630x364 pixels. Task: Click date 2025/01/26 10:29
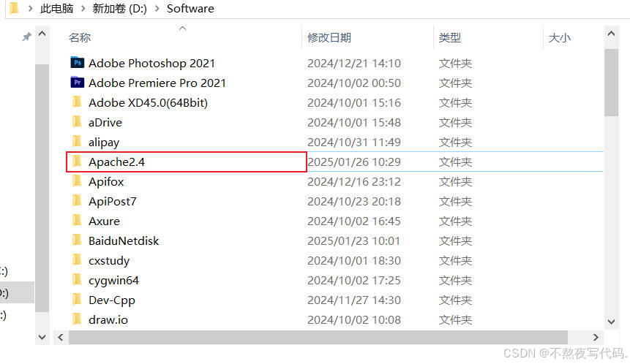point(354,162)
